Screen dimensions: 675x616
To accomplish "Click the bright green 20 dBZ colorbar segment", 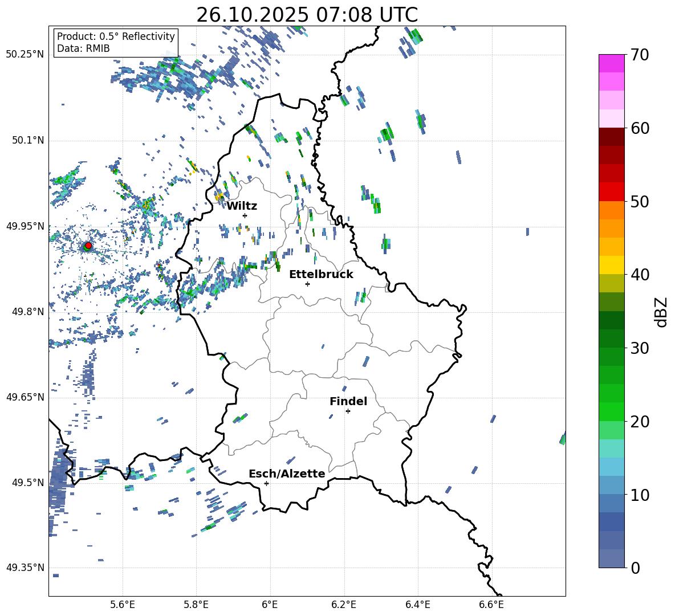I will (x=611, y=411).
